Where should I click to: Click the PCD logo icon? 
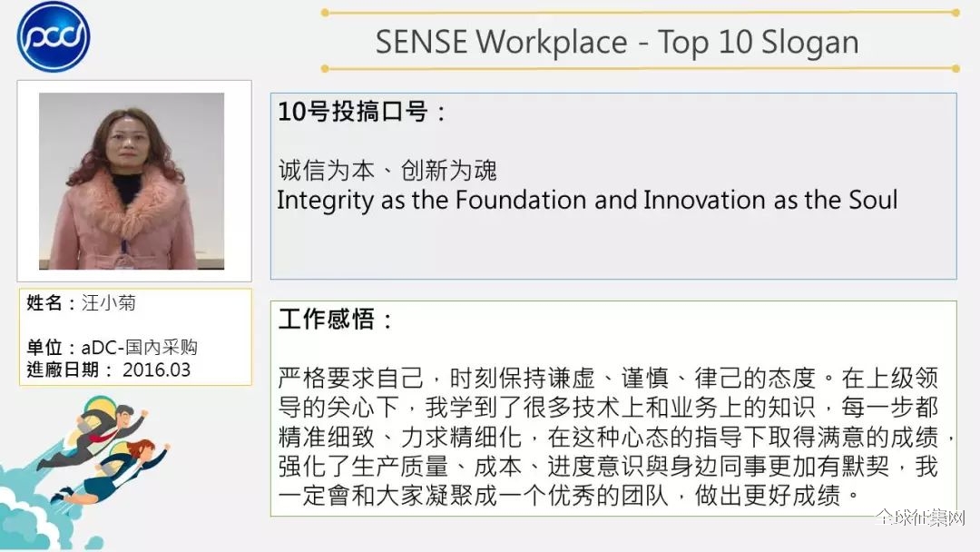pos(54,36)
